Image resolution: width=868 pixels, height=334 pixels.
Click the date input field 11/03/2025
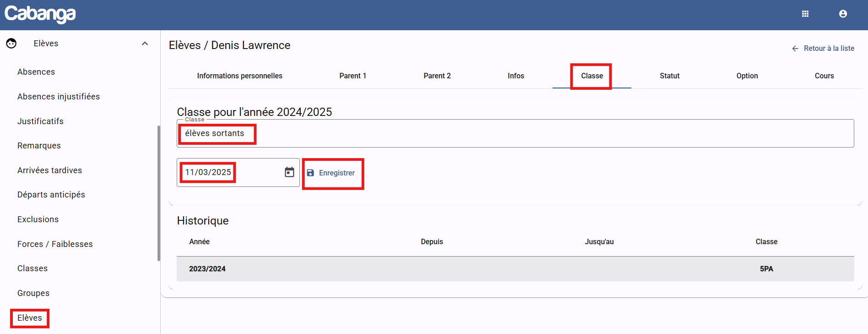point(229,172)
